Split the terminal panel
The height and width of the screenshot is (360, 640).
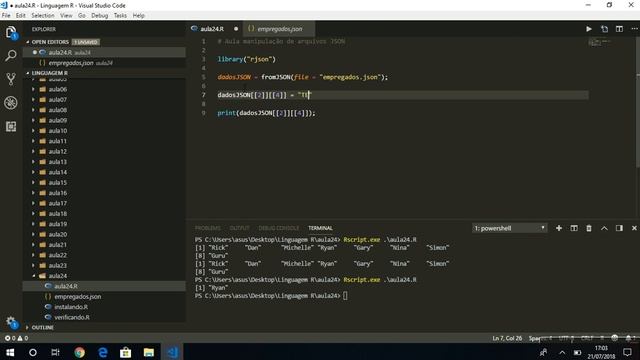(x=574, y=228)
